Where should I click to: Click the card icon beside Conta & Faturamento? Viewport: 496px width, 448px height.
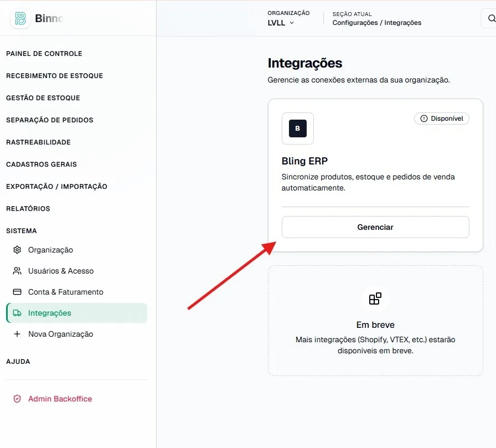point(17,292)
